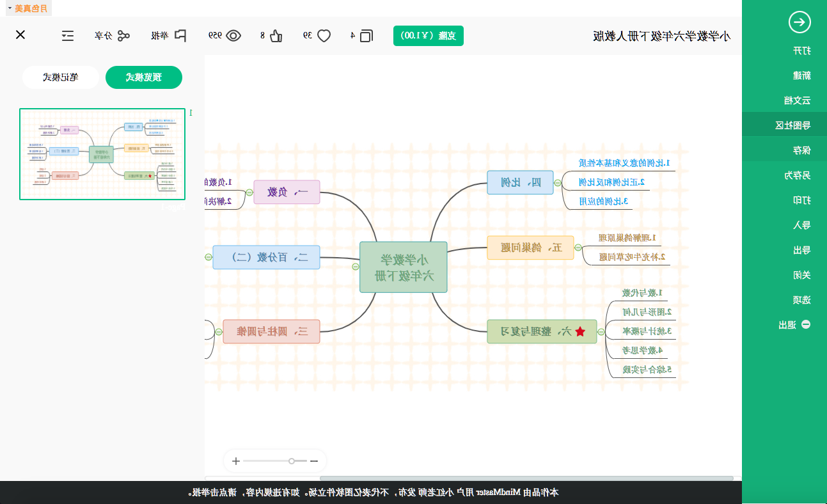Click subtopic 2.正比例和反比例
This screenshot has height=504, width=827.
pyautogui.click(x=612, y=182)
